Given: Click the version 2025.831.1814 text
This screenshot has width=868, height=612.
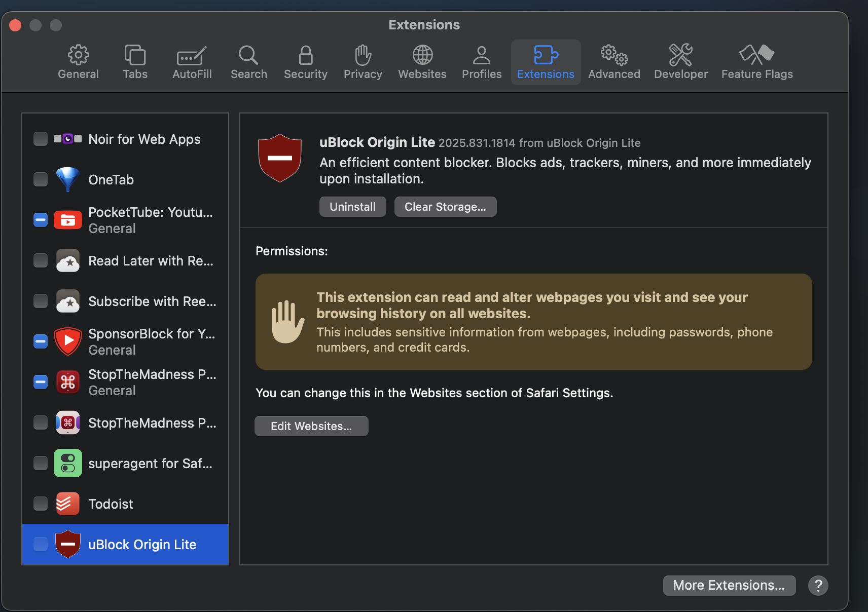Looking at the screenshot, I should point(477,143).
